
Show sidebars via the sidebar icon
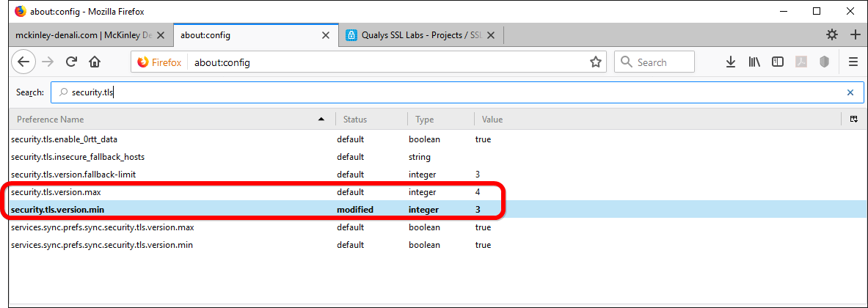coord(778,62)
